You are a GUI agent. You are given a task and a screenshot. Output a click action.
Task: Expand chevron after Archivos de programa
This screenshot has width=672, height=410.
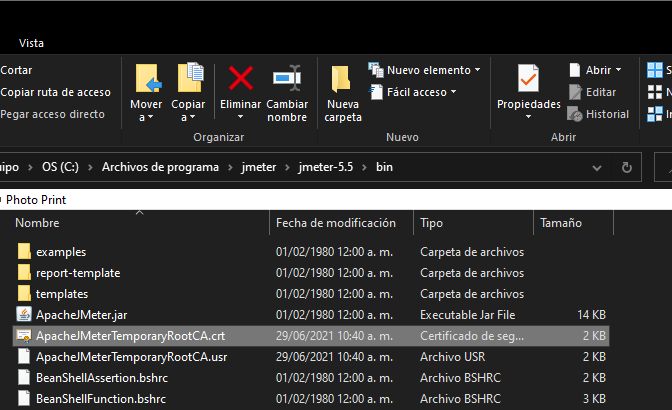coord(230,168)
